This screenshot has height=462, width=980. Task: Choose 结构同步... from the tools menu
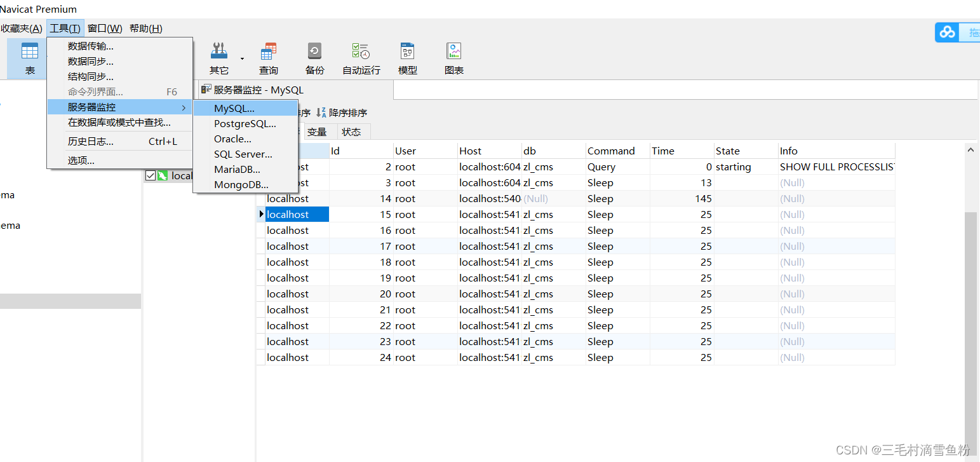[120, 76]
